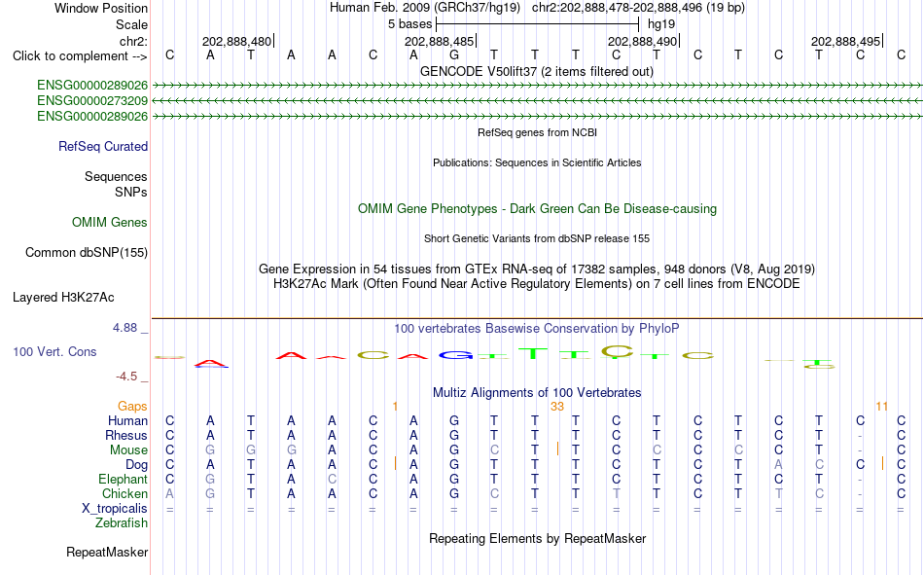Click the Common dbSNP(155) label

coord(86,252)
